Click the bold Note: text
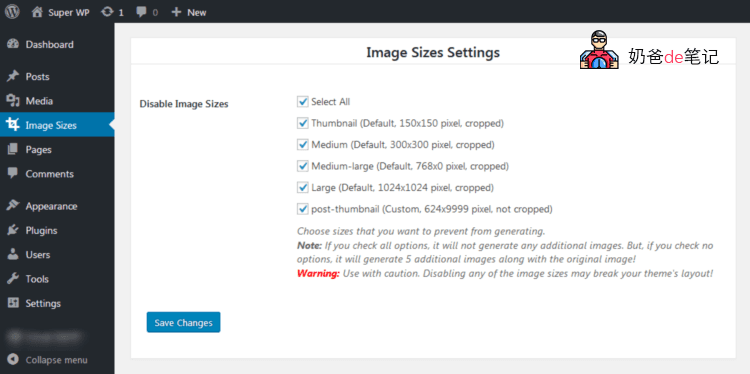The image size is (750, 374). (309, 246)
